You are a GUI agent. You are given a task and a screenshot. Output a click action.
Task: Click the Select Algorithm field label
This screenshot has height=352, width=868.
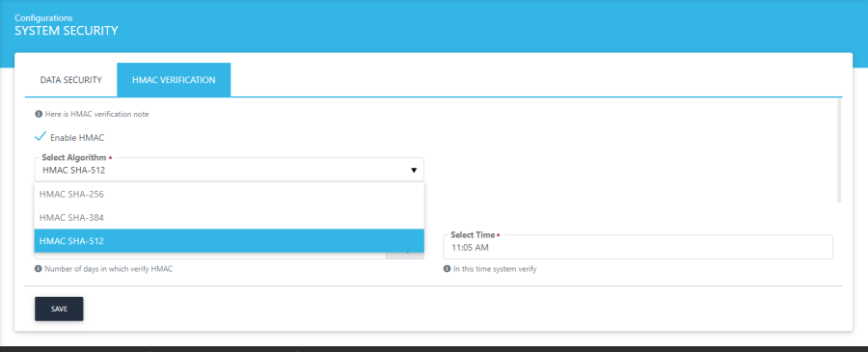[73, 158]
